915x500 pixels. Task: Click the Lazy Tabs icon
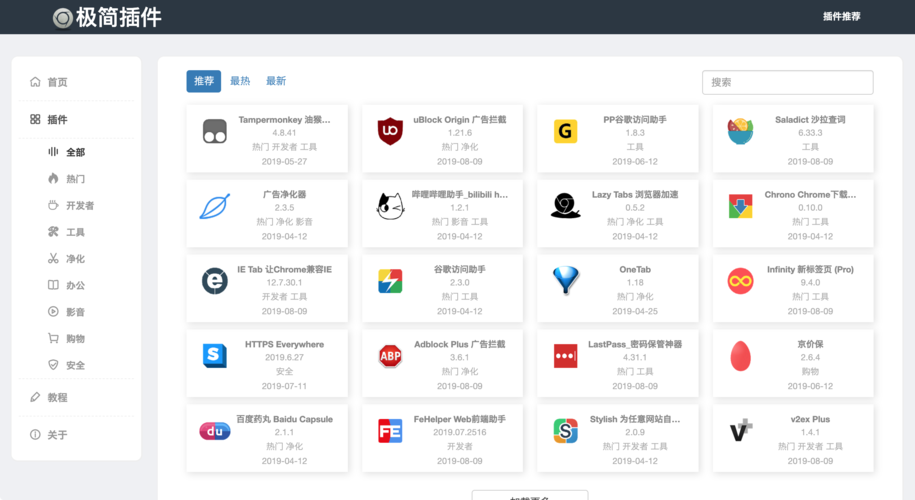(x=565, y=206)
